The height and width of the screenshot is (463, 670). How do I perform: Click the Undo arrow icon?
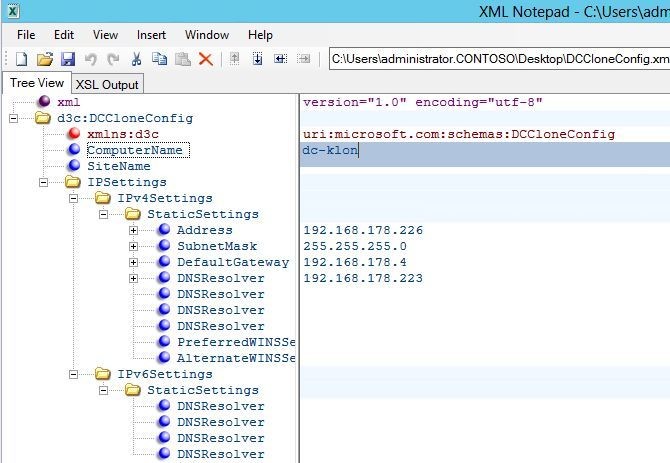click(x=91, y=59)
